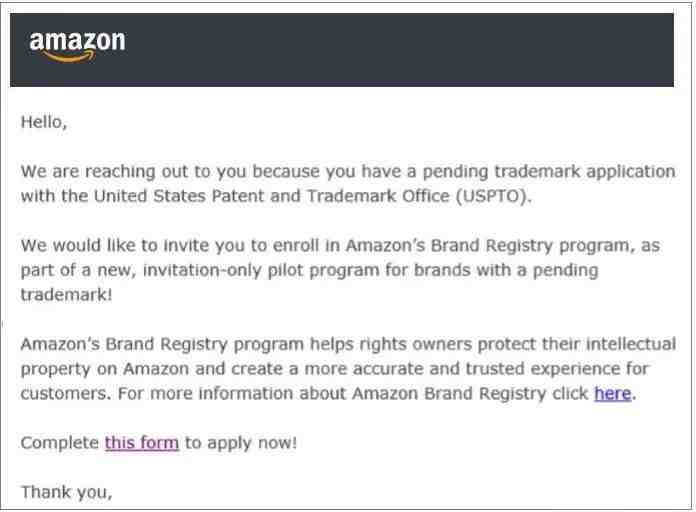Click the '(USPTO)' abbreviation text
696x512 pixels.
(x=493, y=196)
